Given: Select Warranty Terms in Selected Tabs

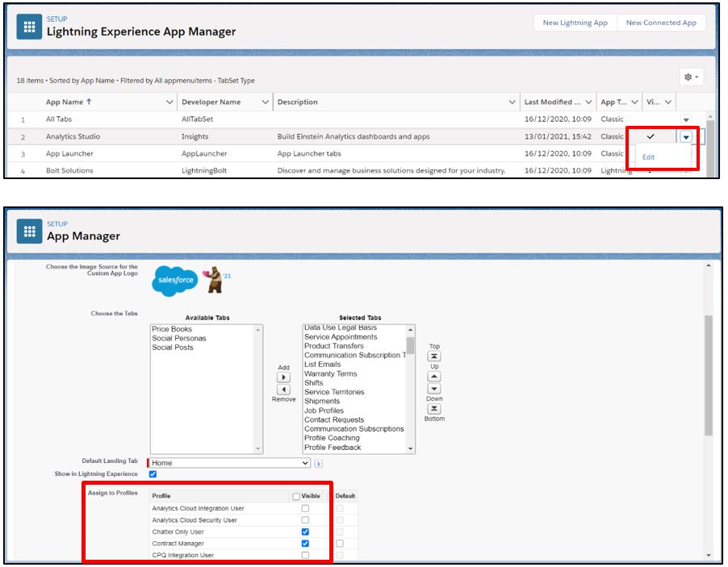Looking at the screenshot, I should (331, 373).
